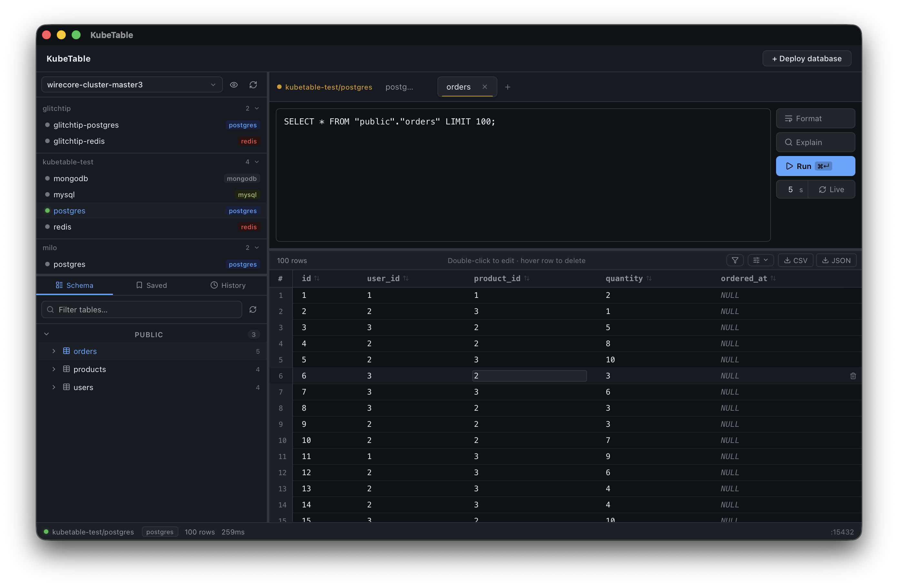Click the search icon in Filter tables
Image resolution: width=898 pixels, height=588 pixels.
click(x=50, y=309)
